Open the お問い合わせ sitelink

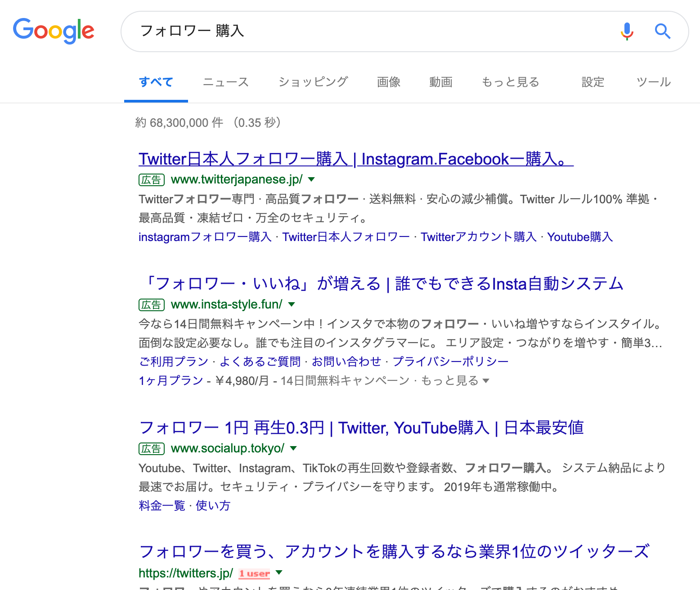point(346,362)
